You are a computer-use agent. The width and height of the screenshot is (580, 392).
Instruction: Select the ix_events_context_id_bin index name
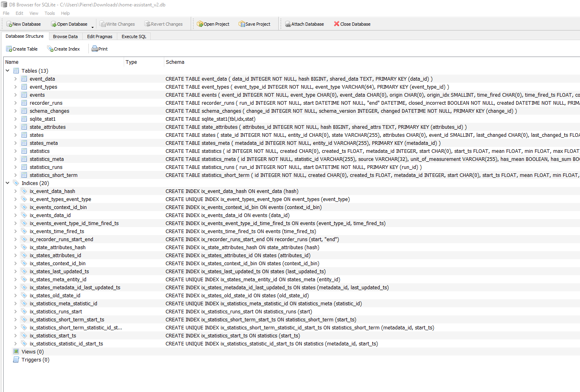point(58,207)
